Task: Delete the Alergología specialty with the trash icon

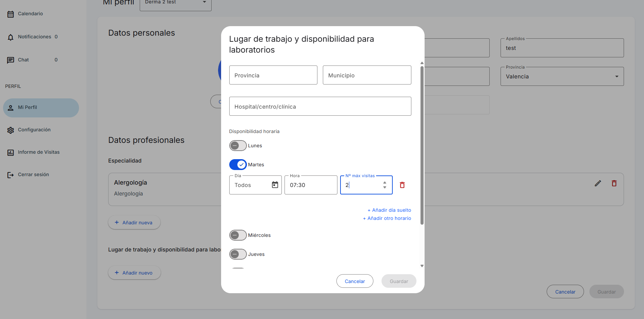Action: coord(614,183)
